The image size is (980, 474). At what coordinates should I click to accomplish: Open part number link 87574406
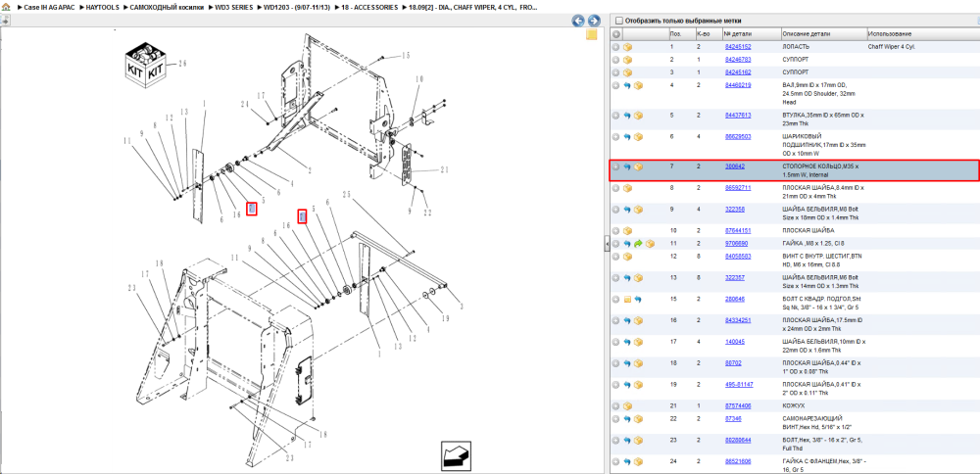click(738, 405)
